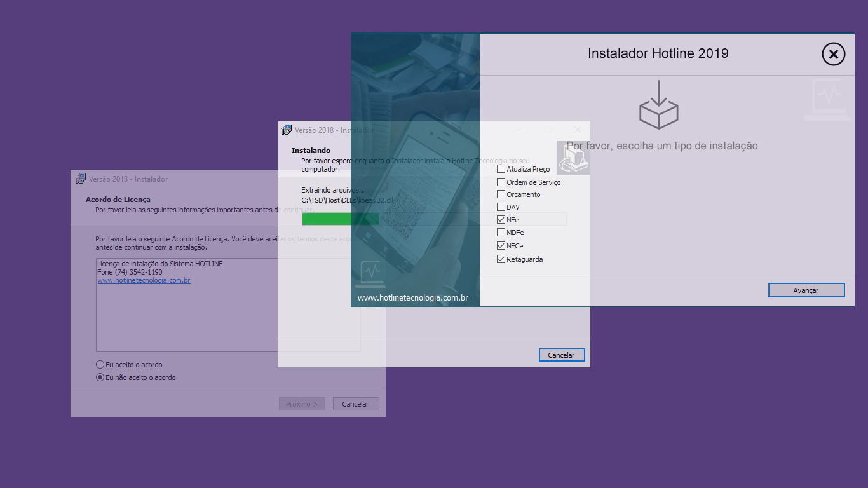Open www.hotlinetecnologia.com.br link in license text
The width and height of the screenshot is (868, 488).
[144, 280]
